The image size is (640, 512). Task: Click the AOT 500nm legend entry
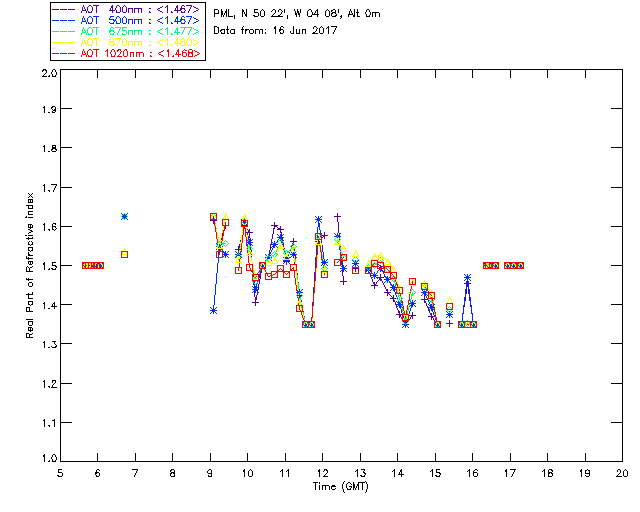tap(126, 20)
